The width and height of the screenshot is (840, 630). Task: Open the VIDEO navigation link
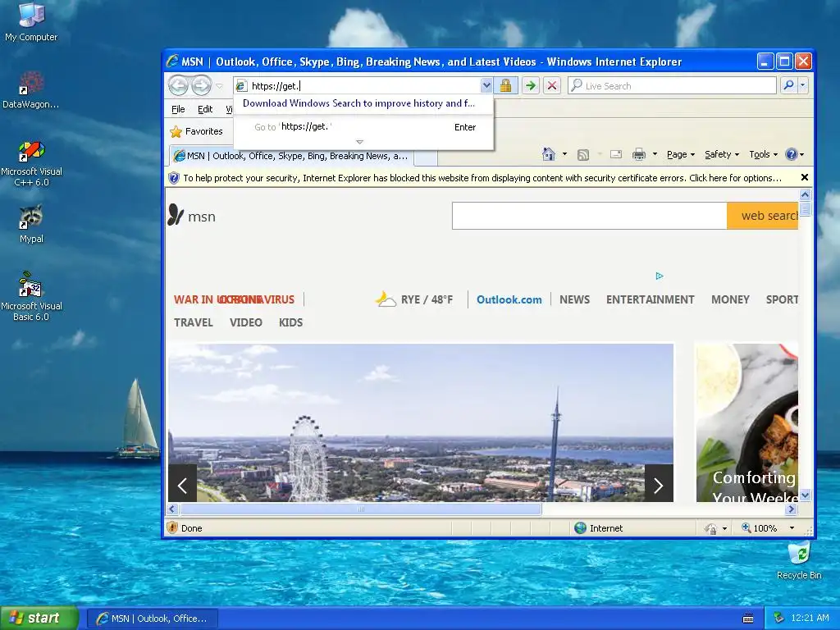coord(246,322)
